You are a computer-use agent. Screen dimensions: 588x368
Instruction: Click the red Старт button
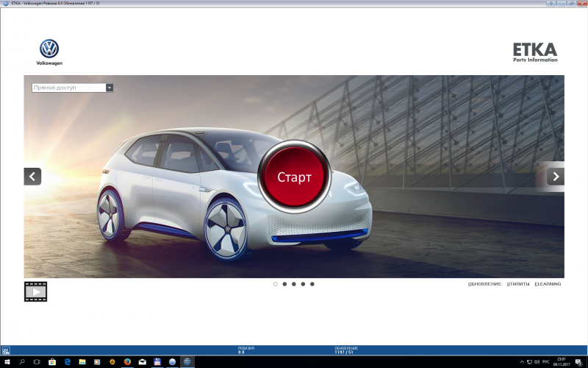[x=294, y=177]
